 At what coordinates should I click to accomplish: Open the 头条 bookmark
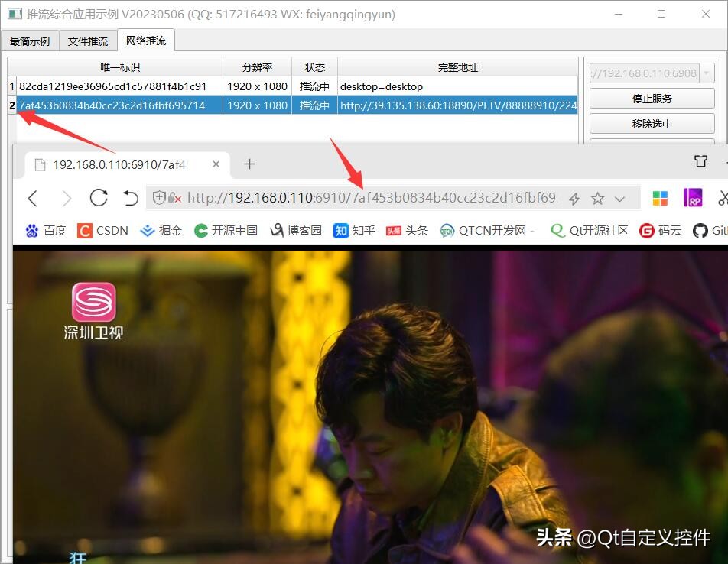pyautogui.click(x=407, y=230)
